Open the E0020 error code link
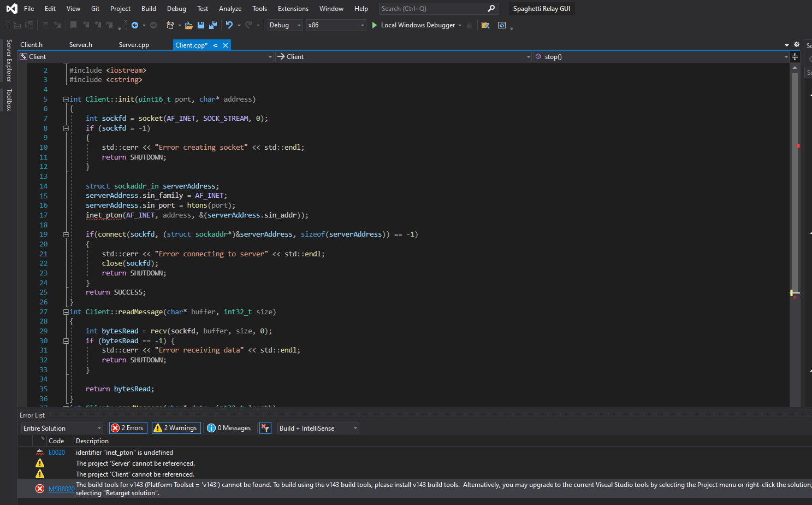Image resolution: width=812 pixels, height=505 pixels. click(x=57, y=453)
